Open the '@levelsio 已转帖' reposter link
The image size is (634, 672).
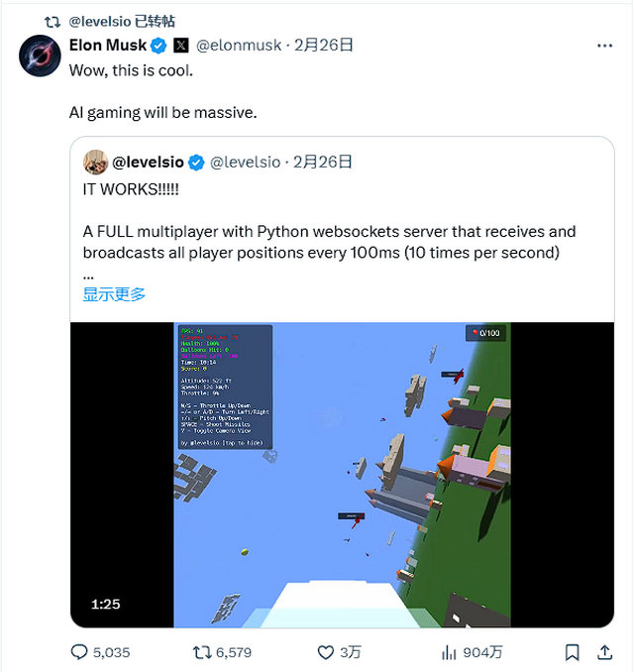tap(122, 21)
